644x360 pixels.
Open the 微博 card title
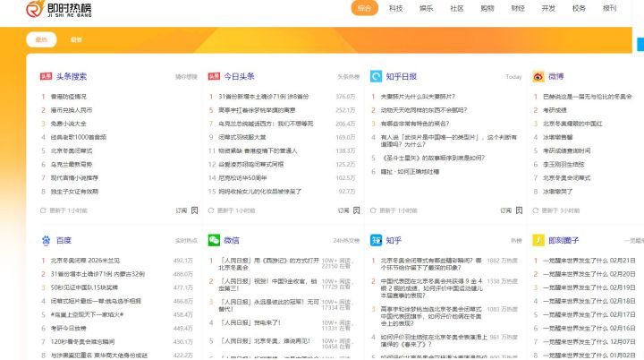point(555,76)
